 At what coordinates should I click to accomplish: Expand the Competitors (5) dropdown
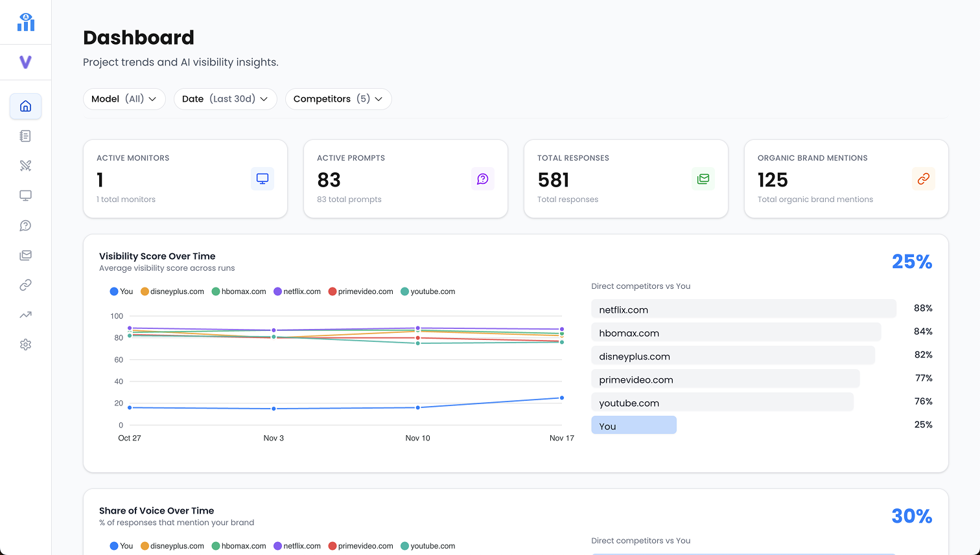point(338,99)
